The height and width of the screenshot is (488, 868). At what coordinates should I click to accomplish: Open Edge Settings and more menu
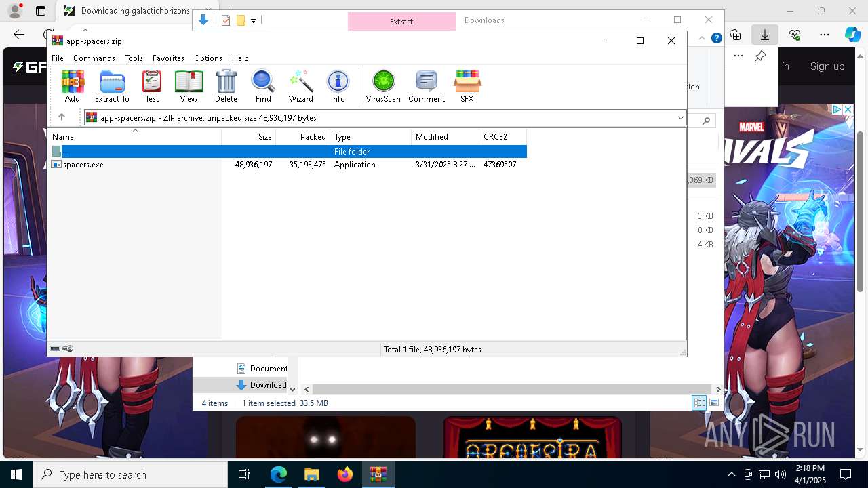(825, 35)
